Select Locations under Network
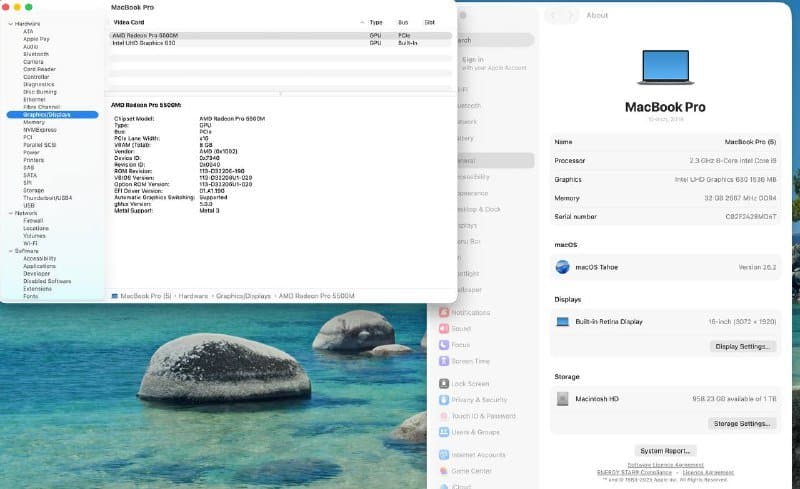The height and width of the screenshot is (489, 800). coord(36,229)
